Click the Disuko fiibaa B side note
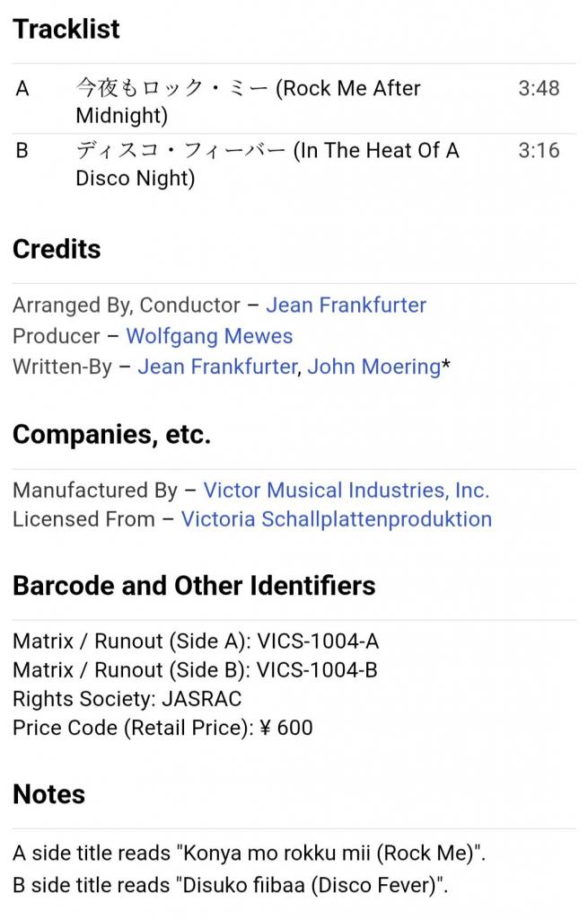Viewport: 588px width, 920px height. (230, 885)
